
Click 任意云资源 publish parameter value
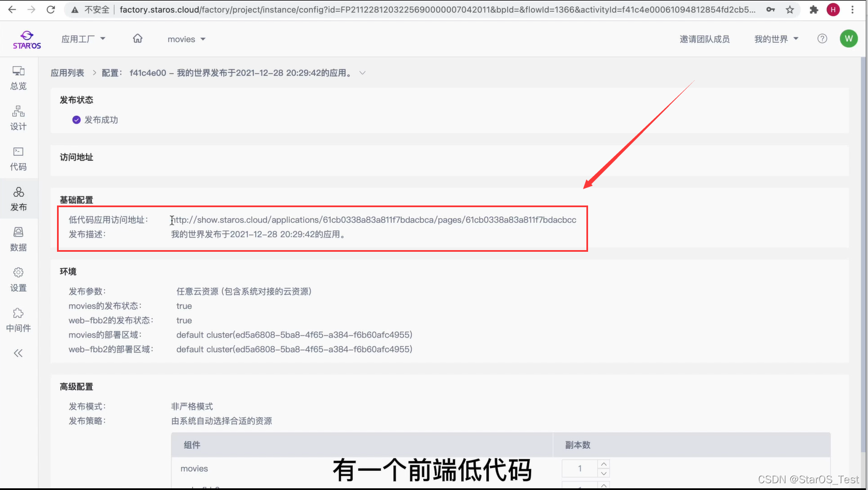(x=244, y=291)
